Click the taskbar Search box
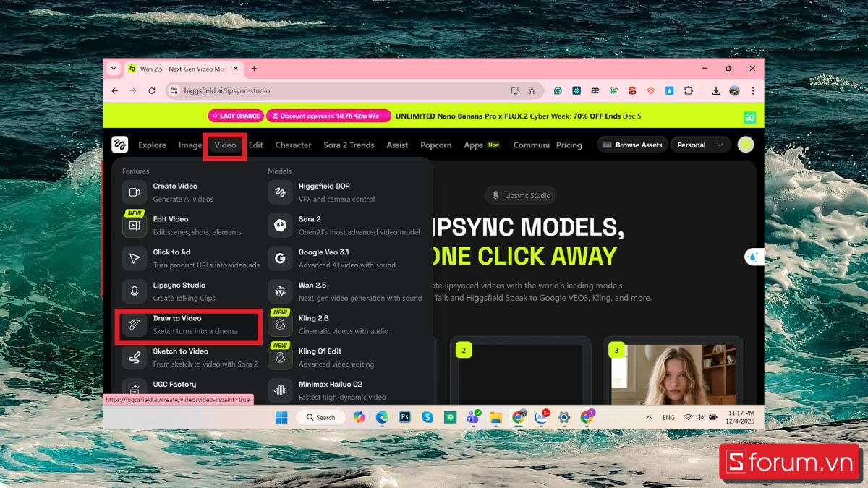This screenshot has height=488, width=868. pos(320,417)
